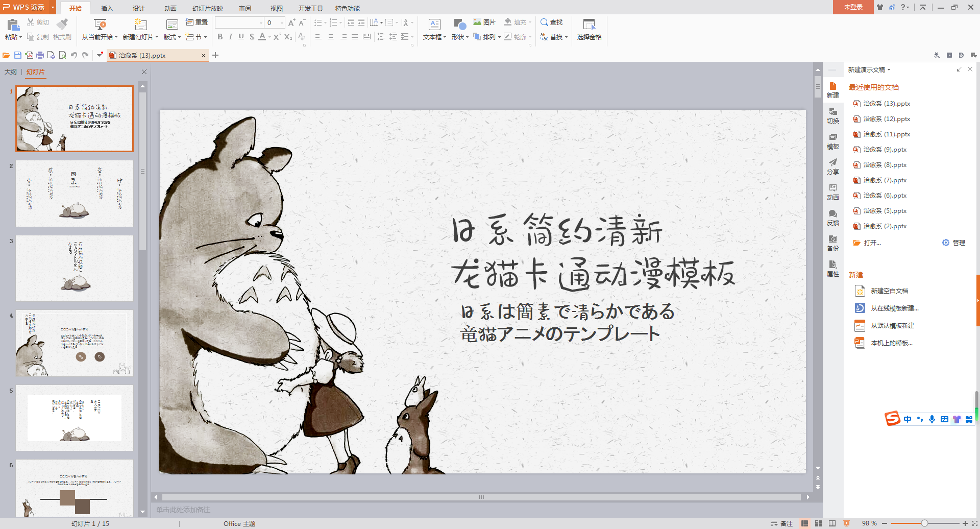Click the Paste (粘贴) clipboard icon
This screenshot has height=529, width=980.
click(13, 24)
